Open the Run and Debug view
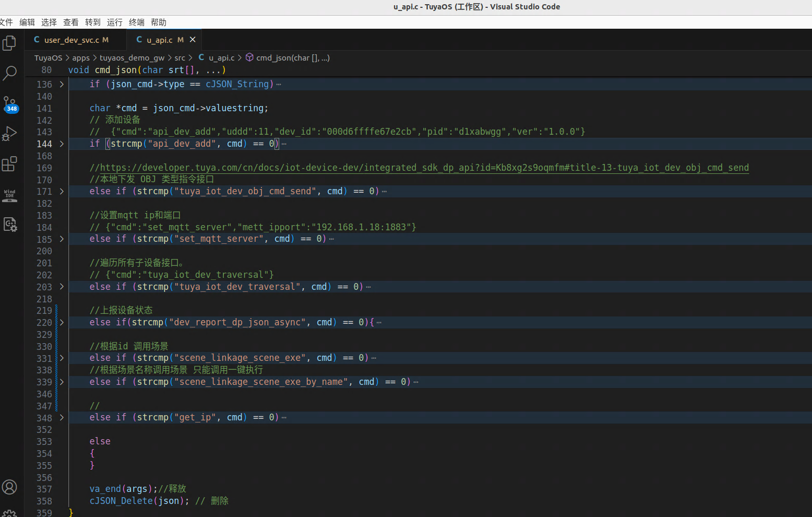The image size is (812, 517). tap(9, 134)
